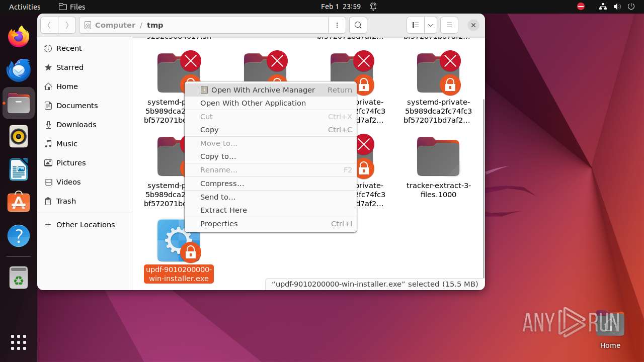Choose Open With Archive Manager

[x=271, y=90]
